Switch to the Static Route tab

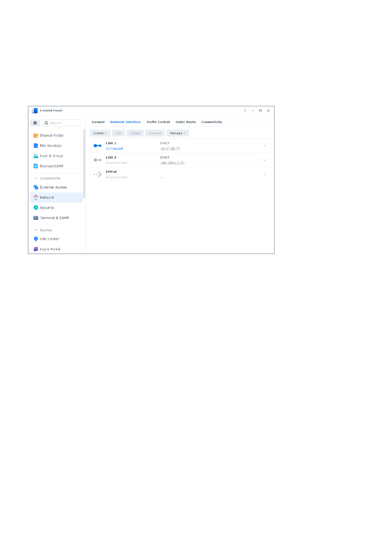click(x=185, y=122)
